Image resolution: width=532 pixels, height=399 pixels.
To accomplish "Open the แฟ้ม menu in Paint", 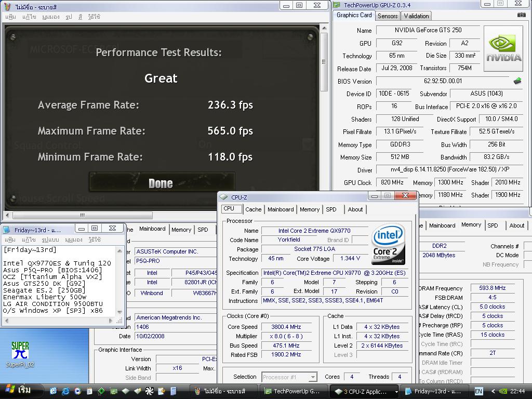I will click(10, 17).
